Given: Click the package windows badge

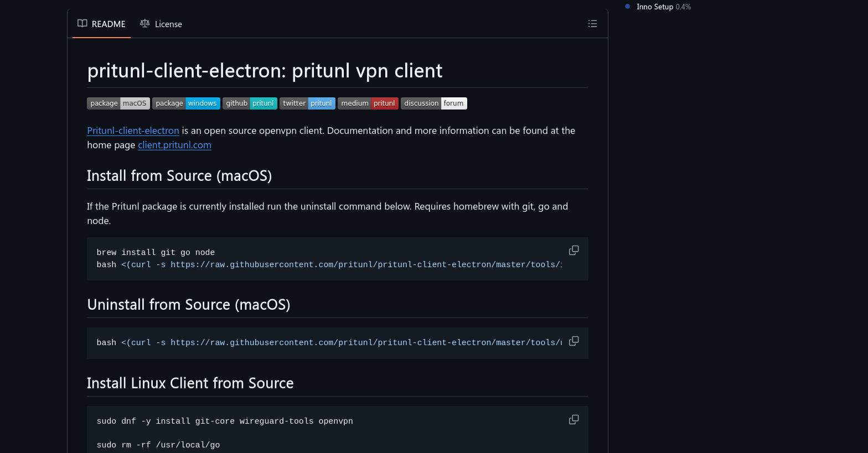Looking at the screenshot, I should tap(186, 103).
